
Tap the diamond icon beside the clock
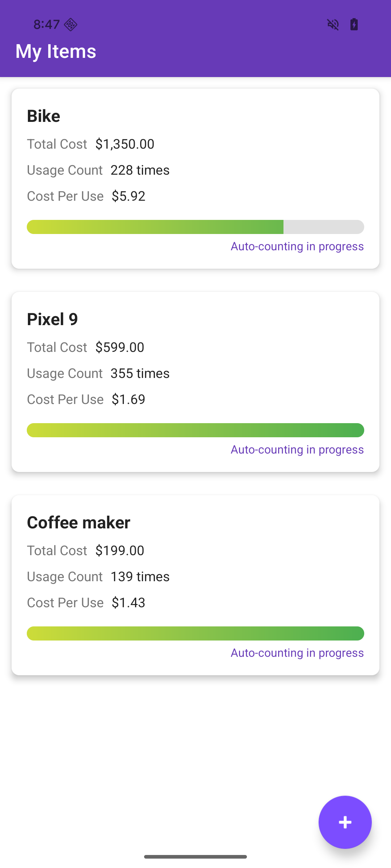click(x=71, y=25)
